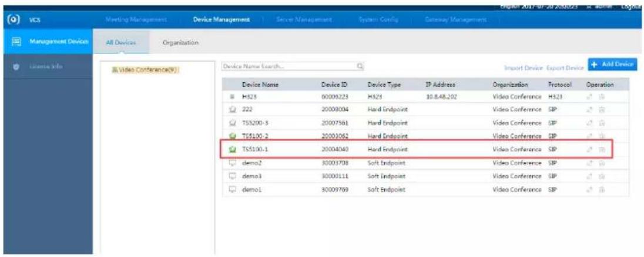This screenshot has width=644, height=257.
Task: Click the monitor icon beside demo2
Action: coord(232,162)
